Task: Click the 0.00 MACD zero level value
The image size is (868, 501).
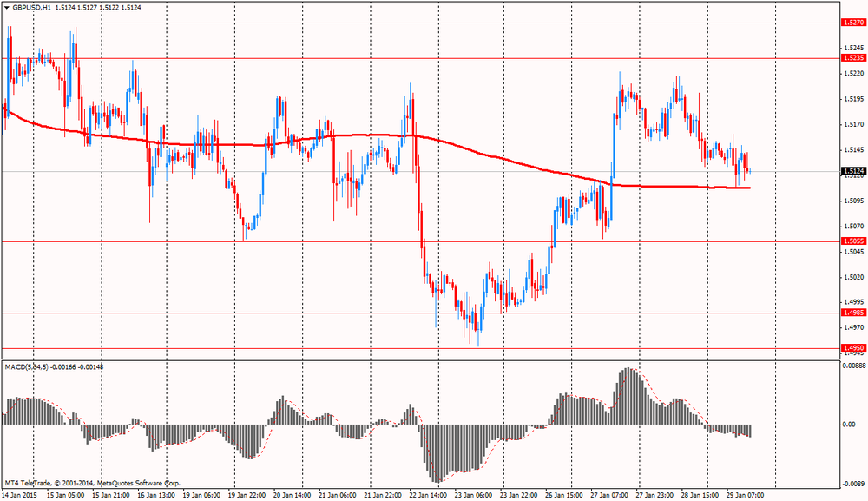Action: 849,425
